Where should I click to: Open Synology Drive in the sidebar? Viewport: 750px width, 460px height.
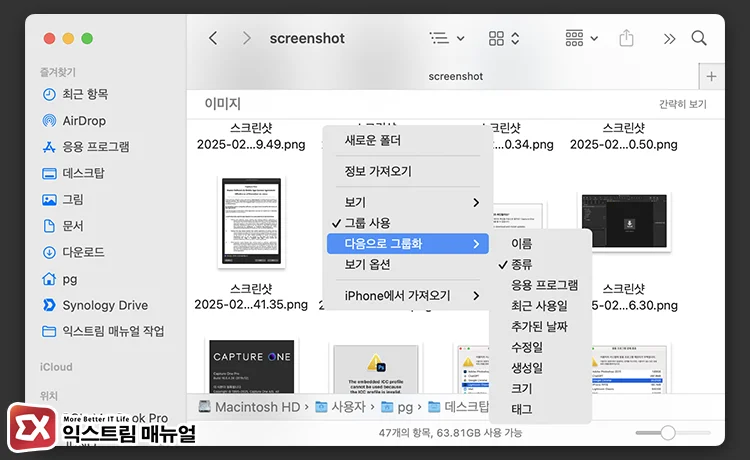click(95, 305)
